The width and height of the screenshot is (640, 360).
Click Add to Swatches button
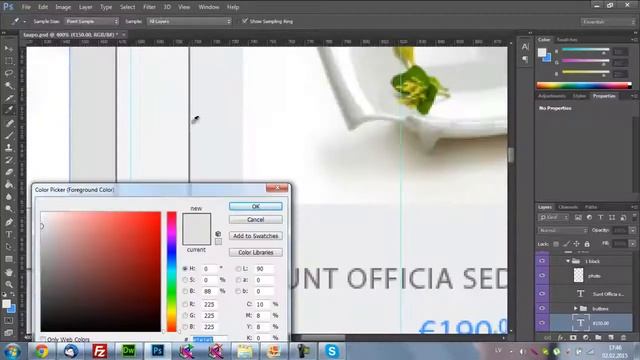256,236
